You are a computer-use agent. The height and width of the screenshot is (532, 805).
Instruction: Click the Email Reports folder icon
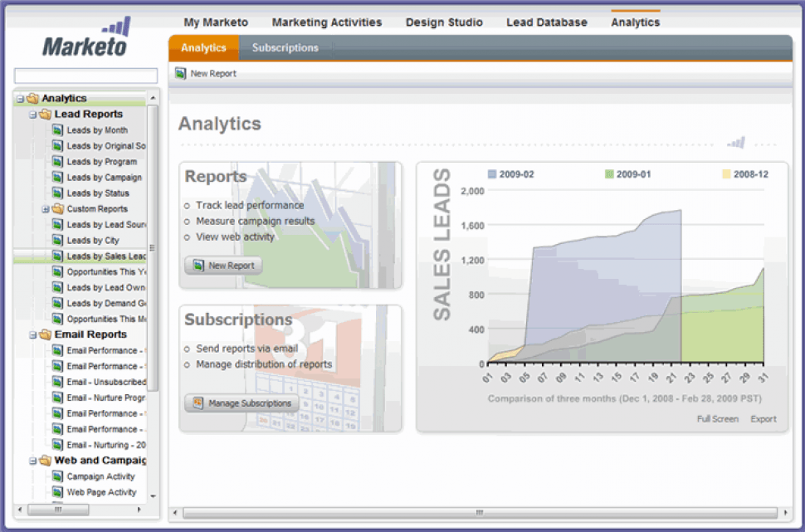click(45, 334)
